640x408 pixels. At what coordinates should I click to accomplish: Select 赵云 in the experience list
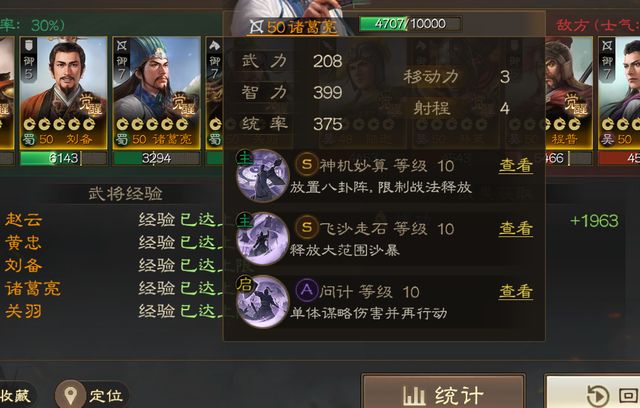[23, 220]
